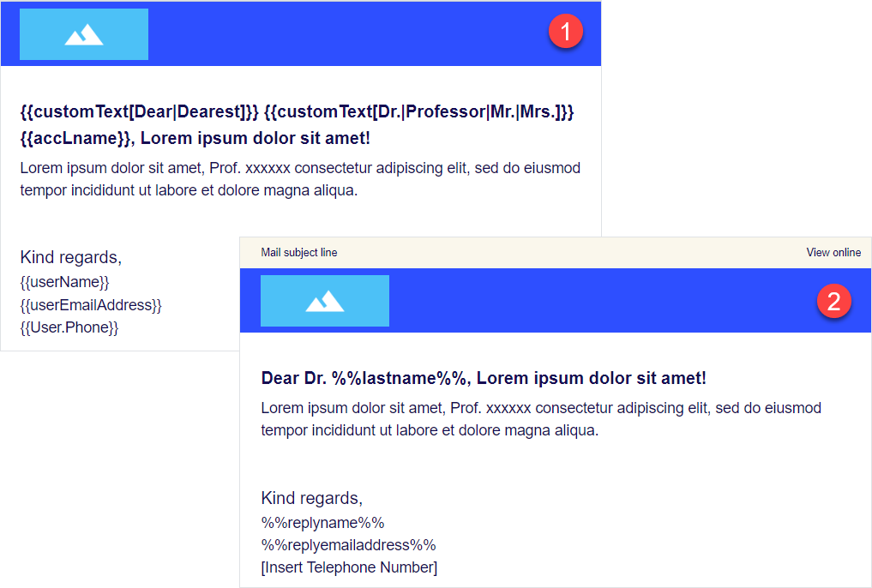
Task: Click Kind regards in the first template
Action: tap(71, 257)
